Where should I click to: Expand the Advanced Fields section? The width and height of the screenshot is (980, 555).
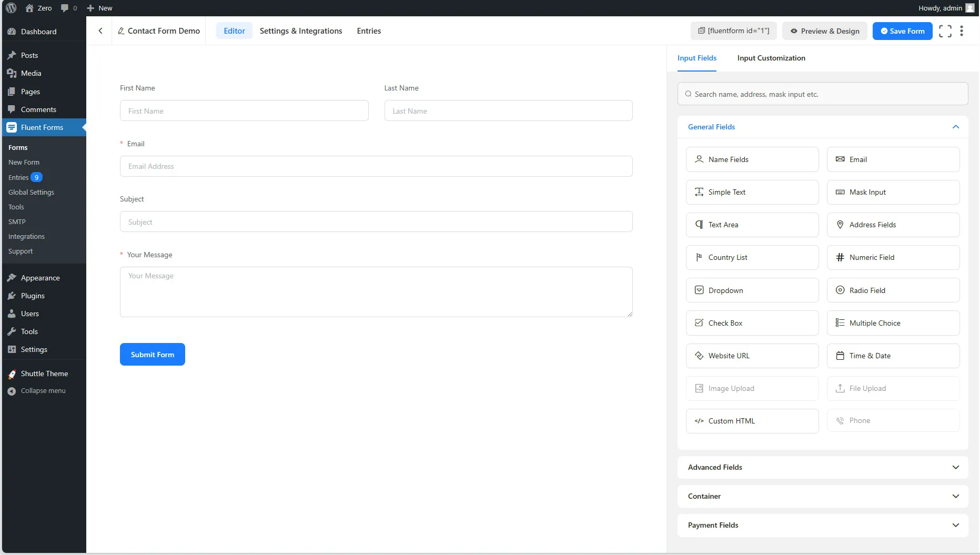pyautogui.click(x=822, y=467)
